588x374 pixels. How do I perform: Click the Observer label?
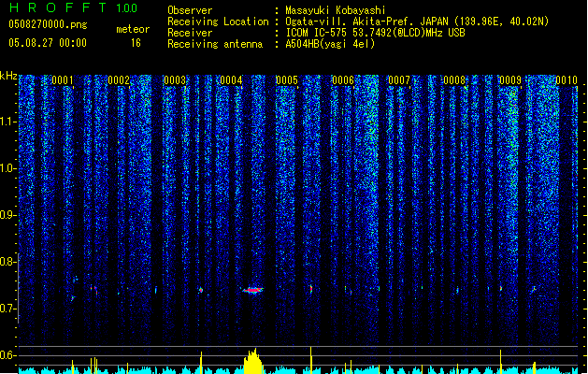click(x=190, y=10)
